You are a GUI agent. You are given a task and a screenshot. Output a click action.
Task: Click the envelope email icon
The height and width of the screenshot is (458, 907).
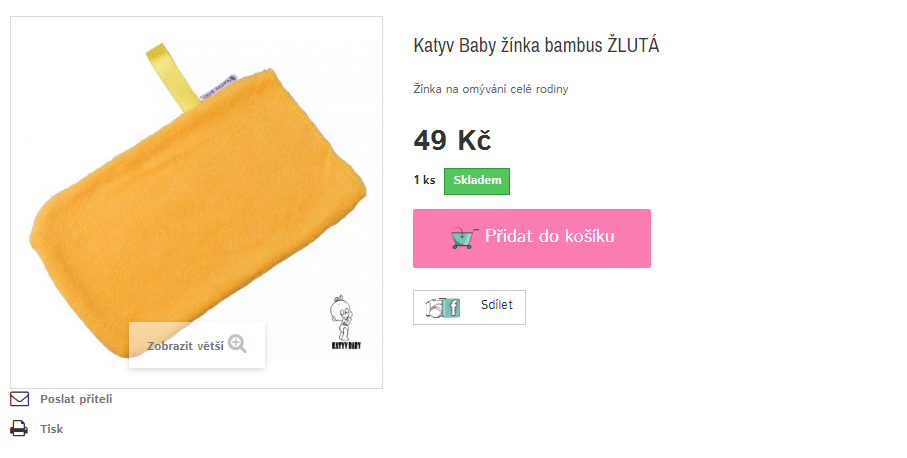tap(20, 399)
